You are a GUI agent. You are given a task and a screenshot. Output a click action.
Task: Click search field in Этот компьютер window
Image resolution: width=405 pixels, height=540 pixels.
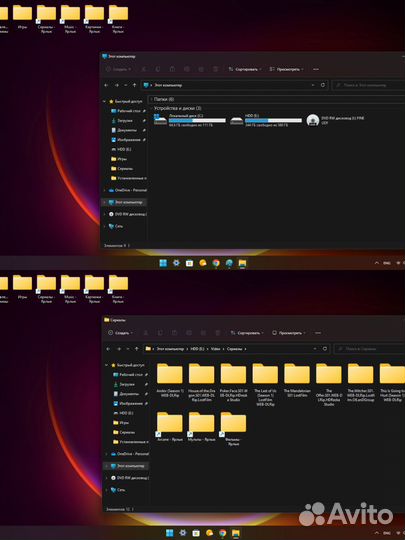click(368, 85)
